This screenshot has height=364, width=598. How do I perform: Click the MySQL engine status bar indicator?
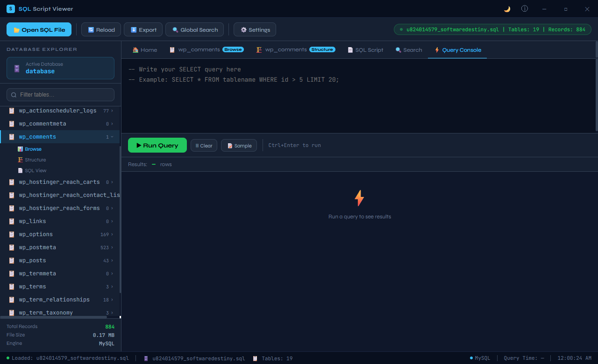point(480,358)
